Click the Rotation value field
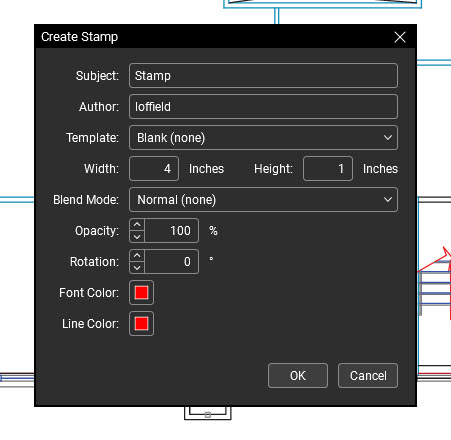Screen dimensions: 451x440 pos(172,262)
